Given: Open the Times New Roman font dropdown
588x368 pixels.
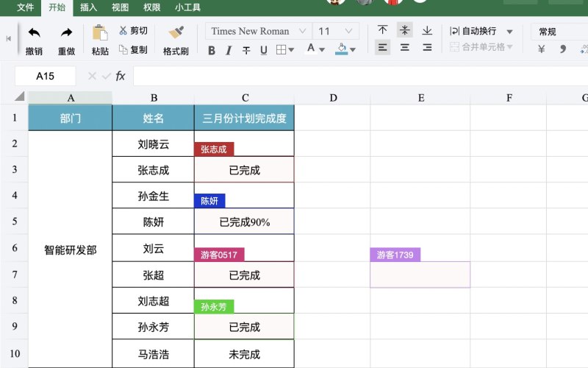Looking at the screenshot, I should click(x=259, y=31).
